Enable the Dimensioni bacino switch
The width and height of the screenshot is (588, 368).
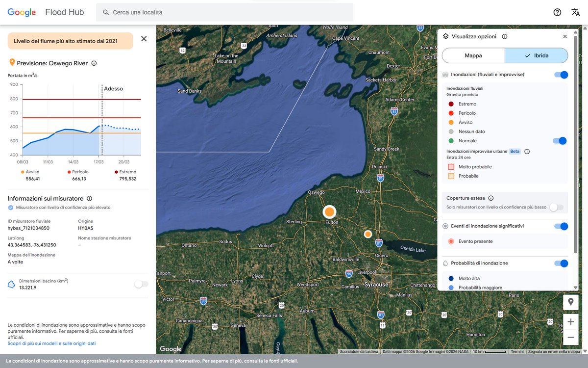click(x=141, y=284)
